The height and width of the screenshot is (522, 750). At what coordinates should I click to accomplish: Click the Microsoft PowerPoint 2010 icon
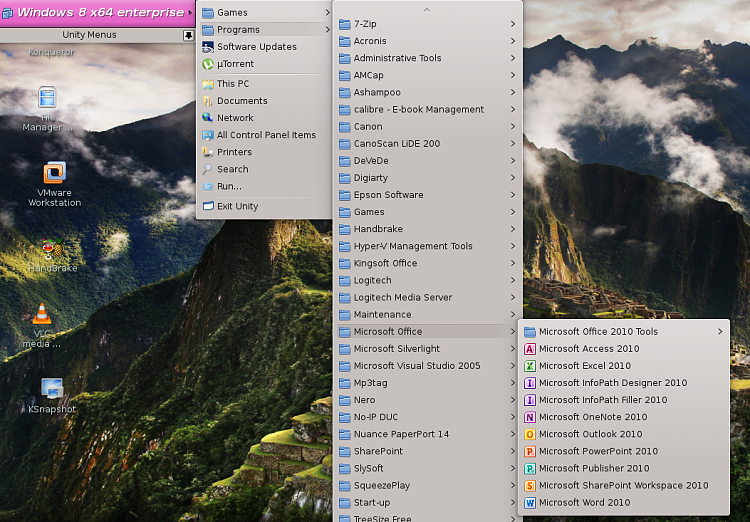(529, 451)
